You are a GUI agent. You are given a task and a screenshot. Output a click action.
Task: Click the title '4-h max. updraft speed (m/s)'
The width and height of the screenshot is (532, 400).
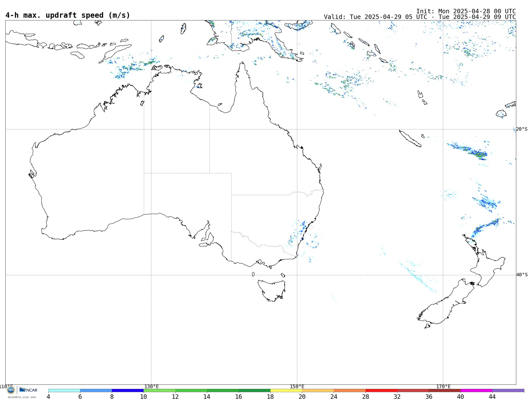pyautogui.click(x=68, y=15)
